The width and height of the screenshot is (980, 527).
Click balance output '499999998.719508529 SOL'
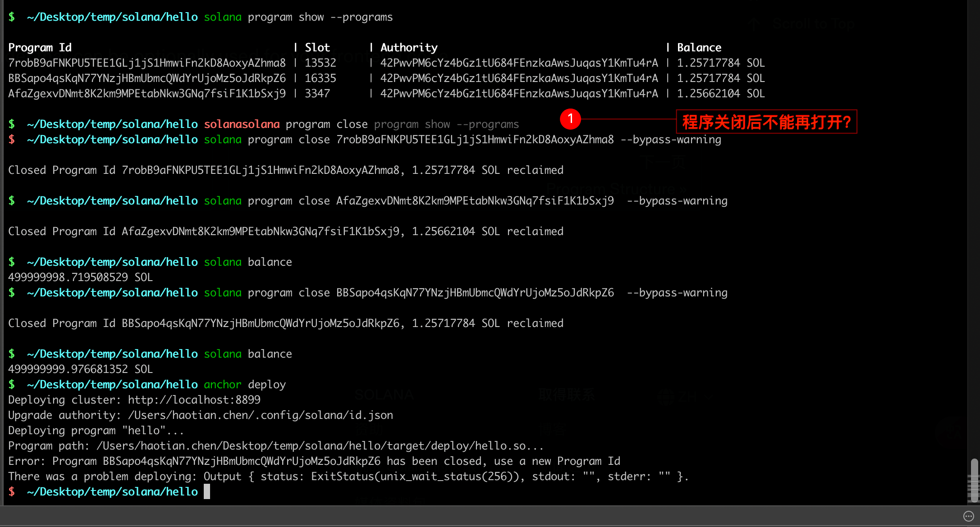(x=80, y=277)
